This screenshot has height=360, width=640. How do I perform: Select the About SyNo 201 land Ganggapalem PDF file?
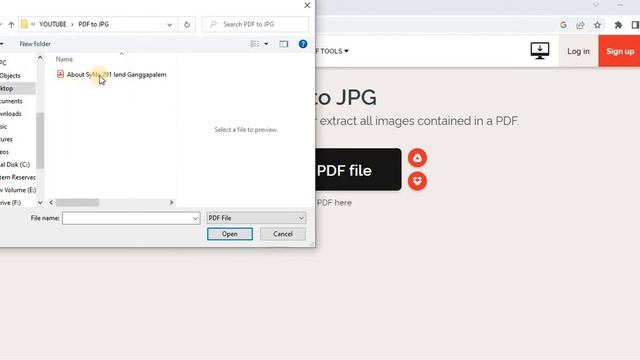tap(112, 74)
